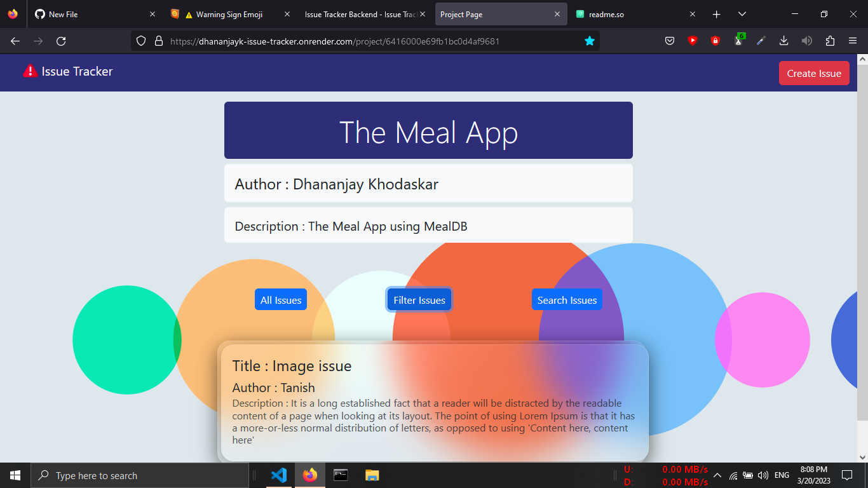Open the tracking protection shield in address bar

[139, 41]
